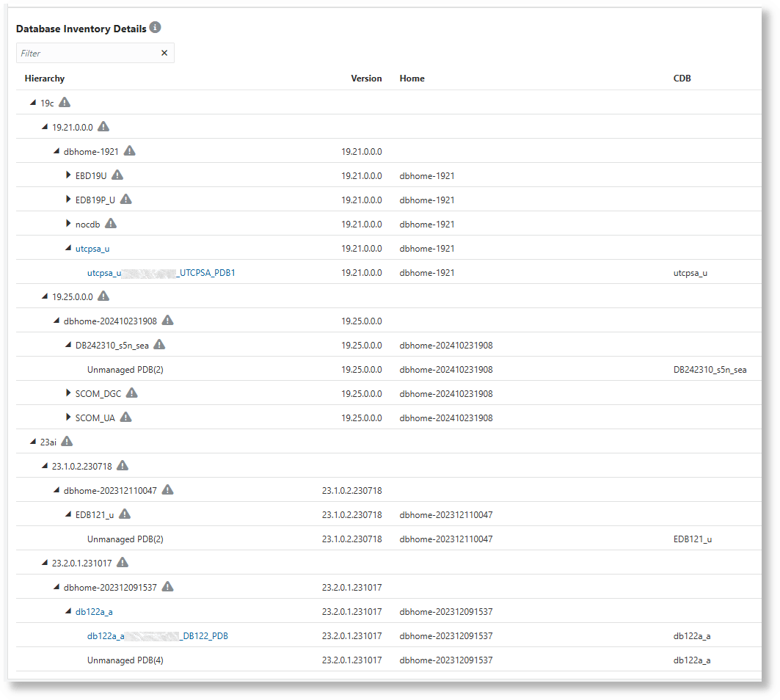Click the warning icon next to SCOM_DGC
The image size is (780, 700).
point(132,393)
